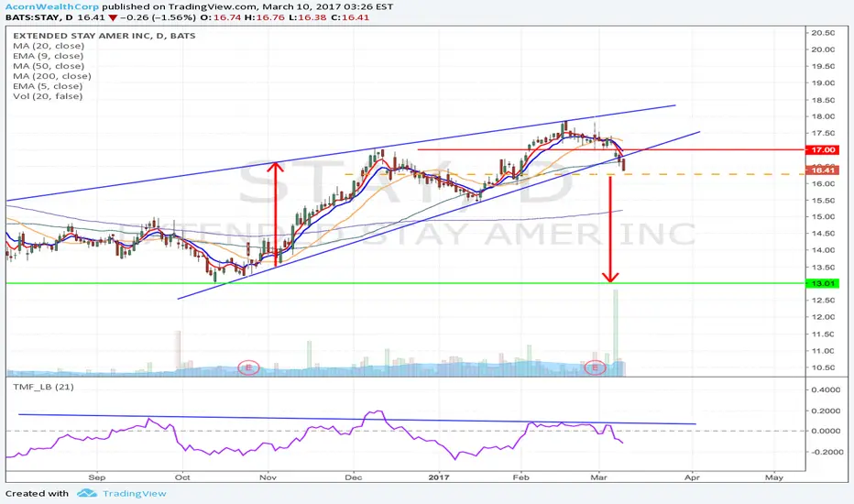The image size is (854, 504).
Task: Click the MA (50, close) indicator label
Action: (49, 66)
